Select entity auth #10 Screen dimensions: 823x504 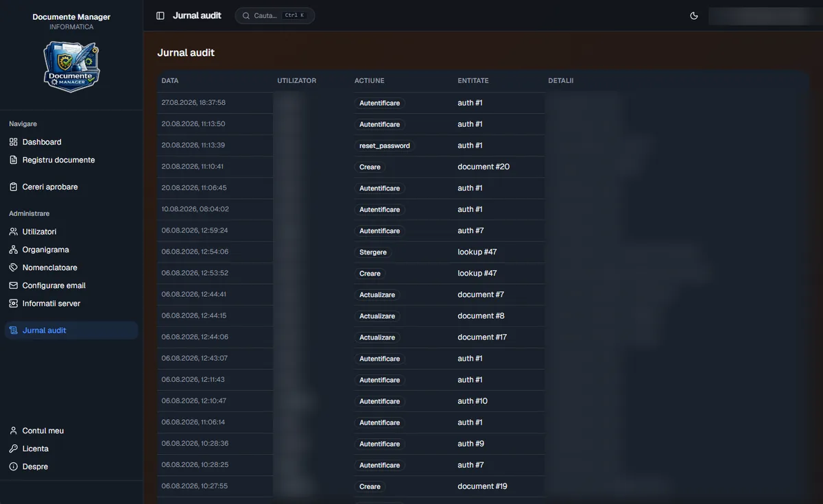[x=473, y=401]
